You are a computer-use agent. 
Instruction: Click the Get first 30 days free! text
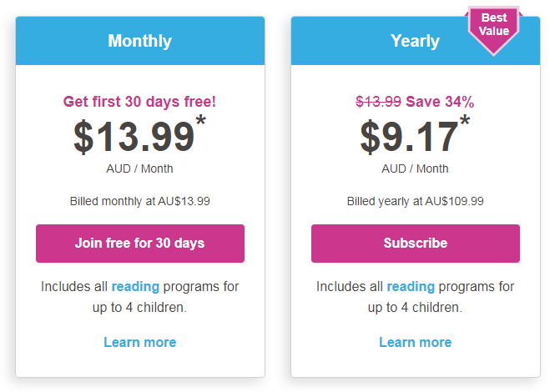coord(139,102)
